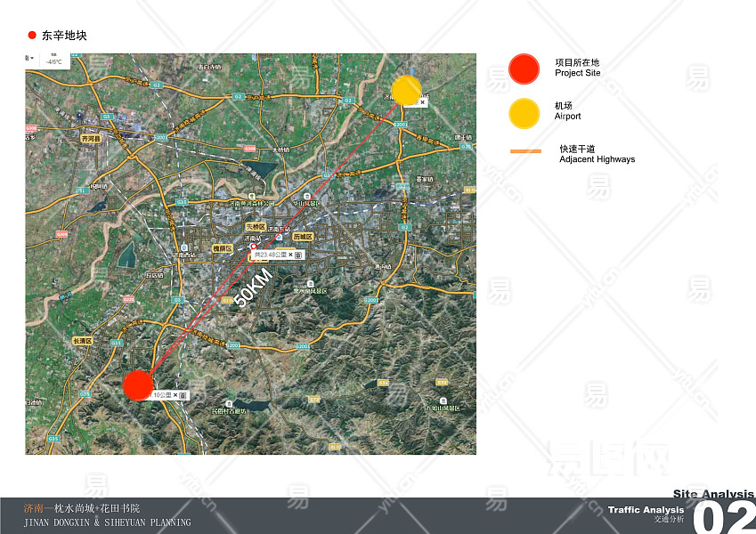Close the distance label near red marker
This screenshot has width=756, height=534.
[175, 394]
